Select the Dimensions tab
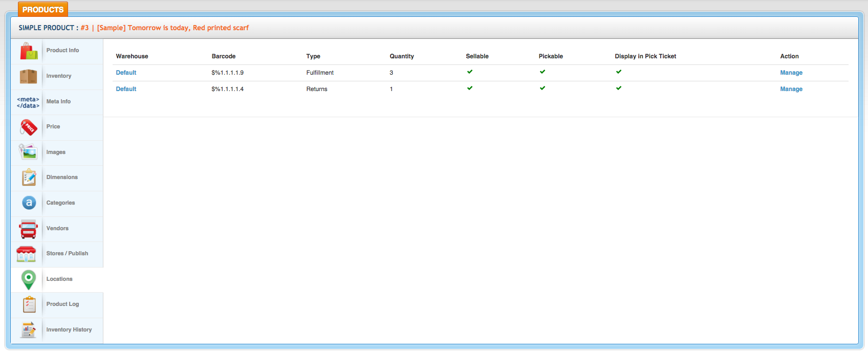 pyautogui.click(x=62, y=177)
